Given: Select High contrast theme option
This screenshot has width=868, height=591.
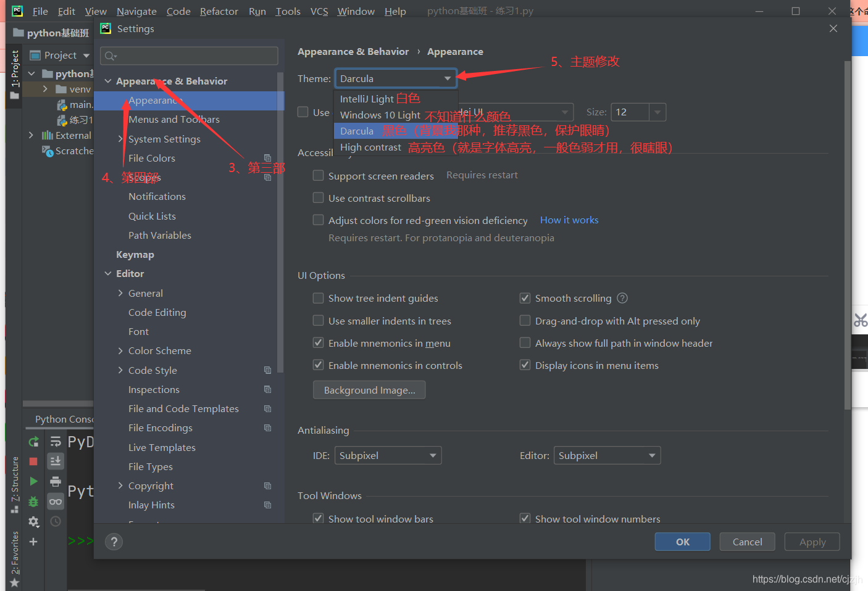Looking at the screenshot, I should 396,147.
